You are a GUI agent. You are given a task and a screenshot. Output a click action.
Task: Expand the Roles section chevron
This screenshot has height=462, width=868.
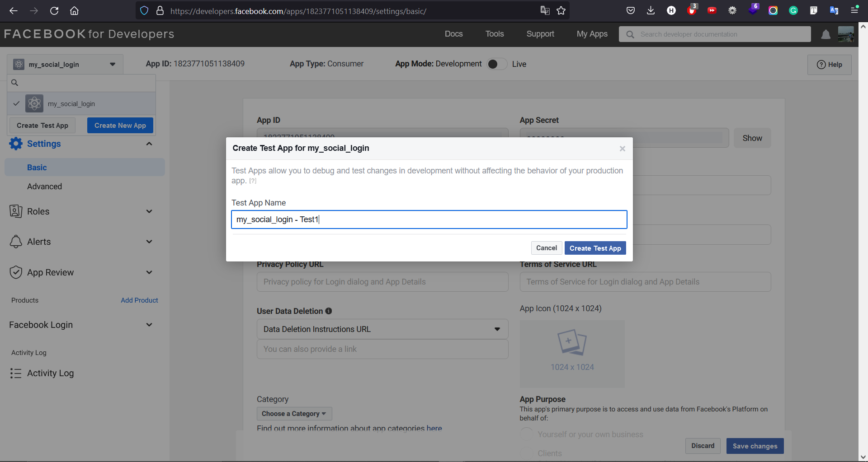149,211
